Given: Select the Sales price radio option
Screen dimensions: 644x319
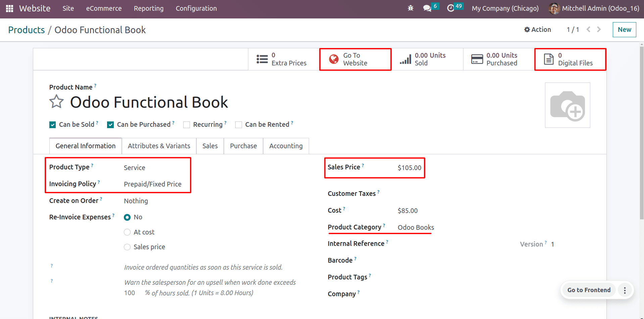Looking at the screenshot, I should pos(127,247).
